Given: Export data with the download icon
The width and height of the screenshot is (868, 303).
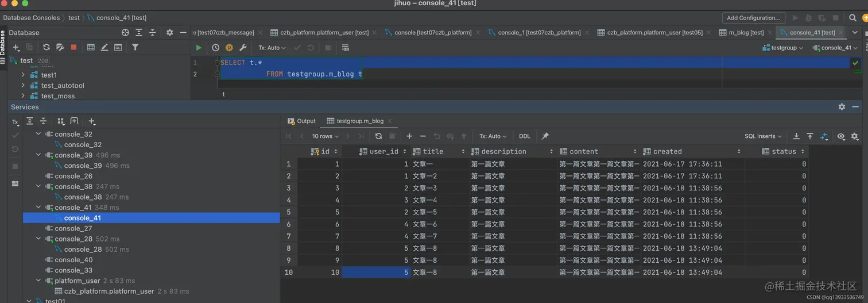Looking at the screenshot, I should [796, 136].
